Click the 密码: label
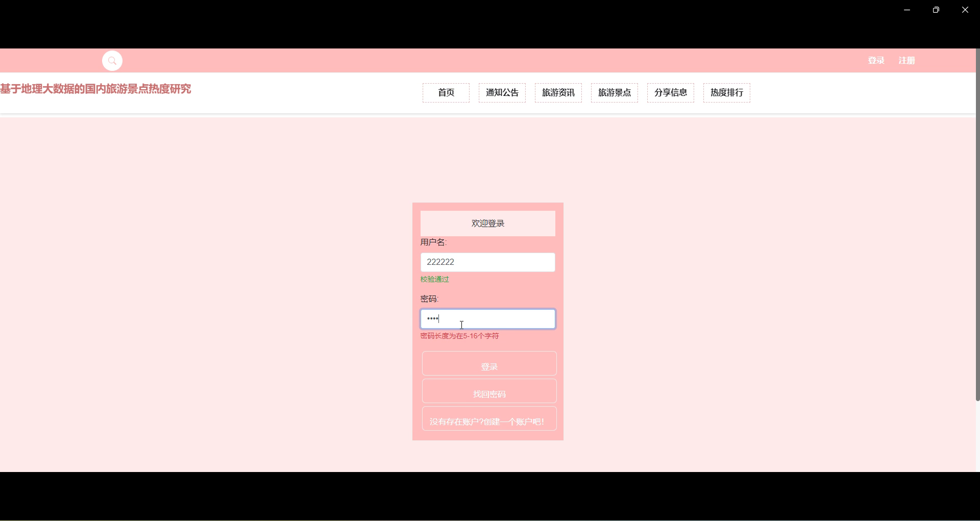Viewport: 980px width, 521px height. pos(430,299)
